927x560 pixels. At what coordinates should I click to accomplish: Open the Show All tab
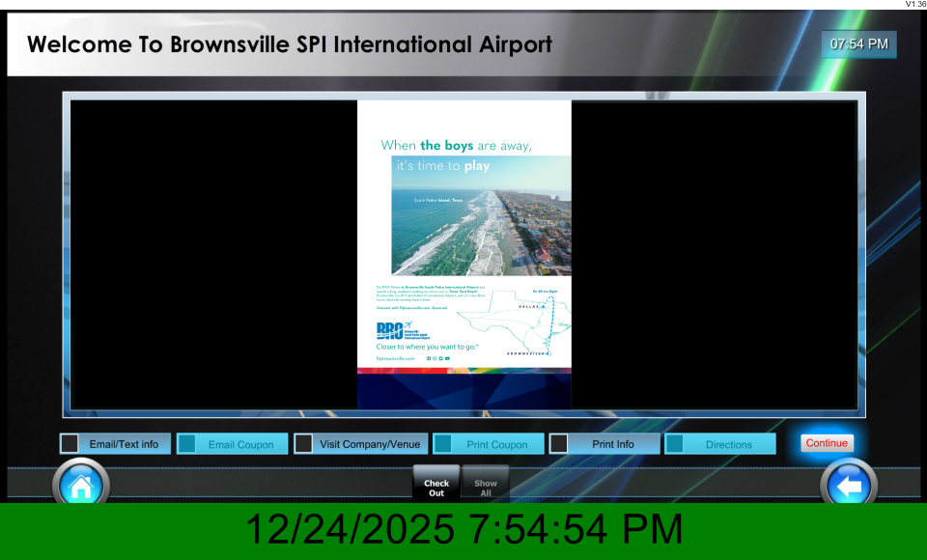coord(486,488)
